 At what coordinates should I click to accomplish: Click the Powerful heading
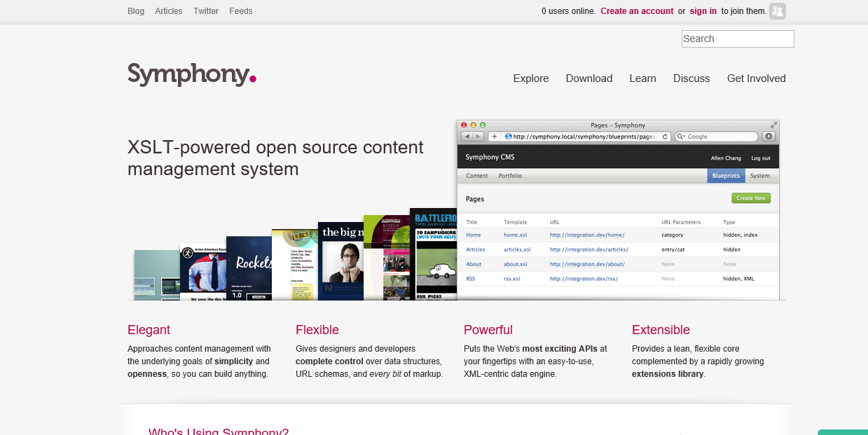pos(488,330)
